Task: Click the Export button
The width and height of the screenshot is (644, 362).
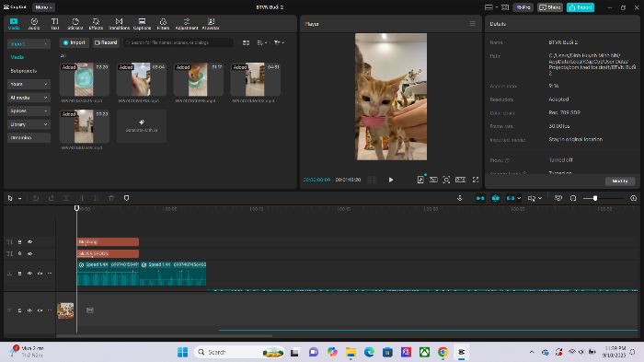Action: 581,7
